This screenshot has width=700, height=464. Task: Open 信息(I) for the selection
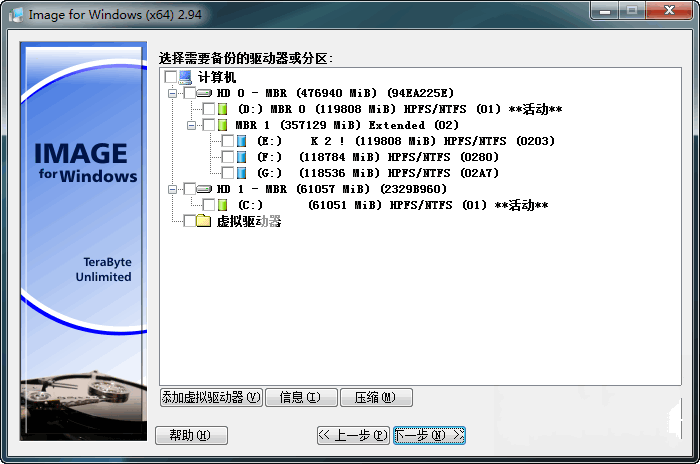[301, 397]
